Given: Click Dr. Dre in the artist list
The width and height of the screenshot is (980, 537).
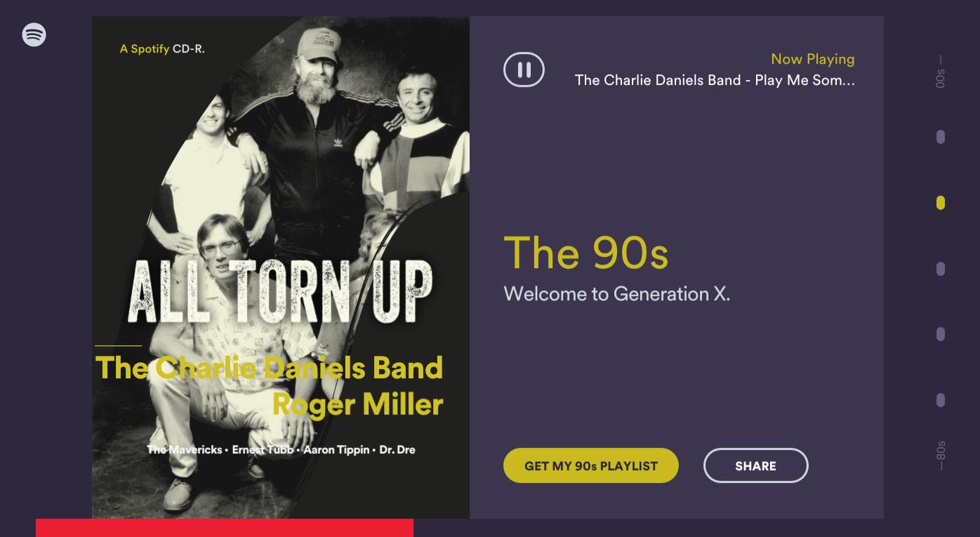Looking at the screenshot, I should click(397, 450).
